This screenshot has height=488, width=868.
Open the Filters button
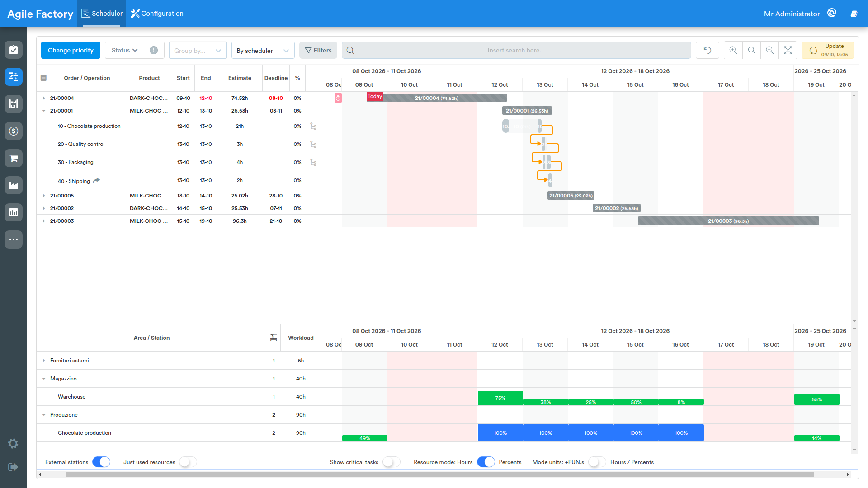(318, 50)
